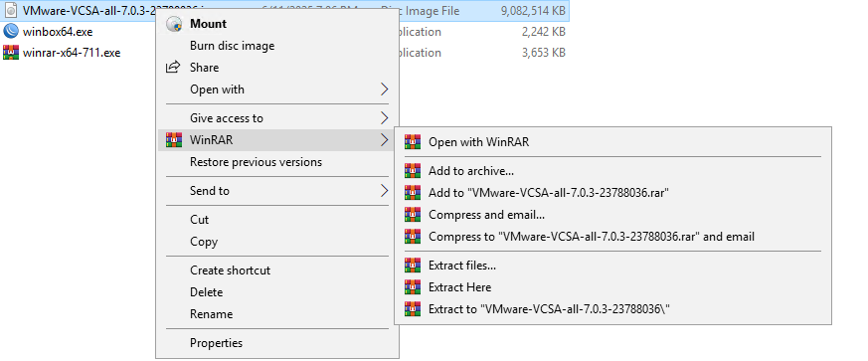The width and height of the screenshot is (868, 361).
Task: Choose Restore previous versions
Action: 277,162
